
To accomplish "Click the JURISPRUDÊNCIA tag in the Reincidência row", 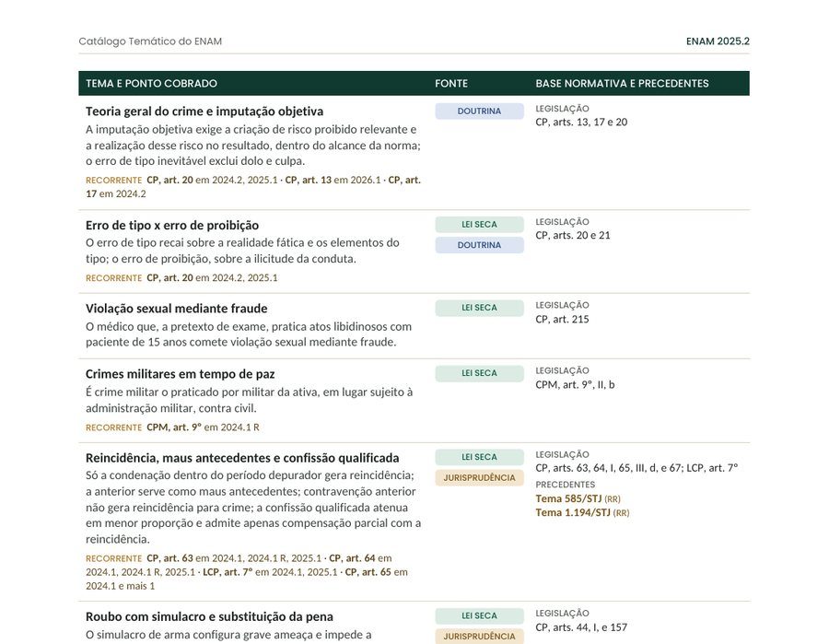I will pos(480,477).
